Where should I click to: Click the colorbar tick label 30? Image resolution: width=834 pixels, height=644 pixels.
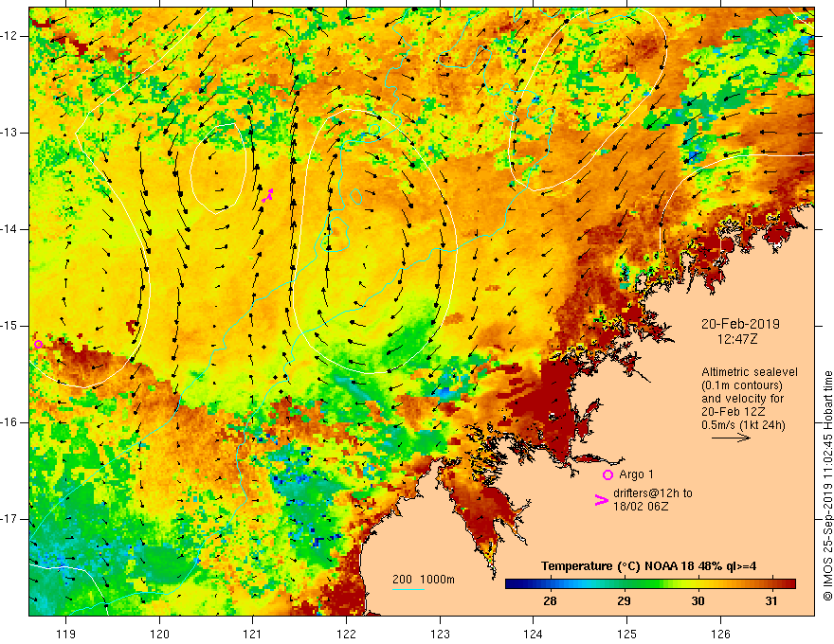click(x=698, y=601)
